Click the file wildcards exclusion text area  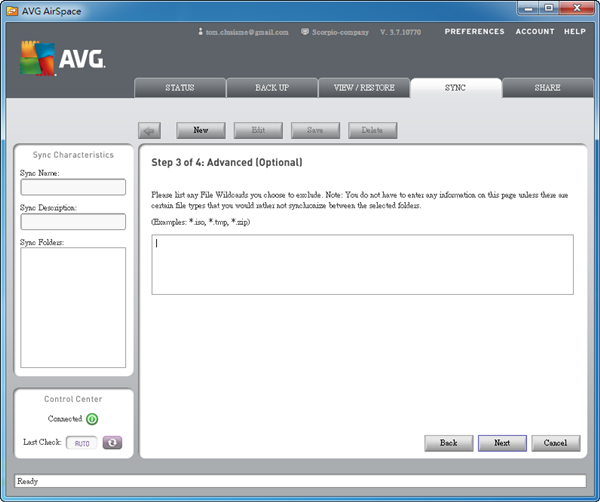[362, 265]
